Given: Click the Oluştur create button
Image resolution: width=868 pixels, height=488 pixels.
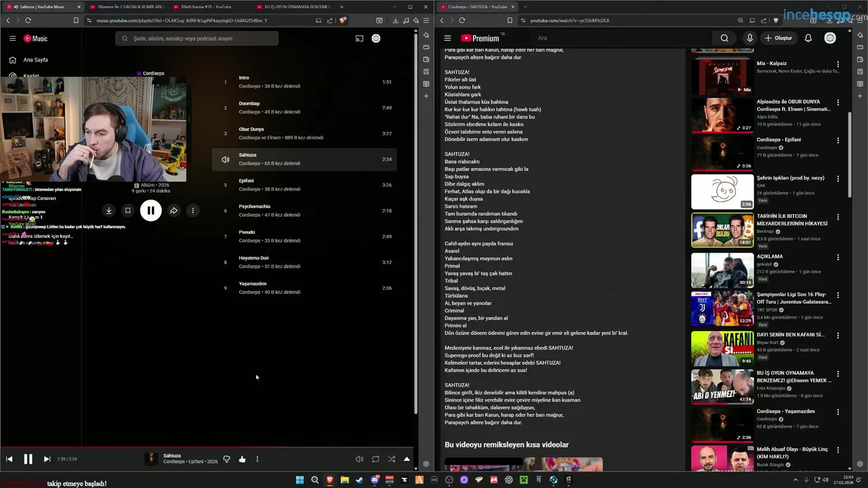Looking at the screenshot, I should [x=778, y=39].
